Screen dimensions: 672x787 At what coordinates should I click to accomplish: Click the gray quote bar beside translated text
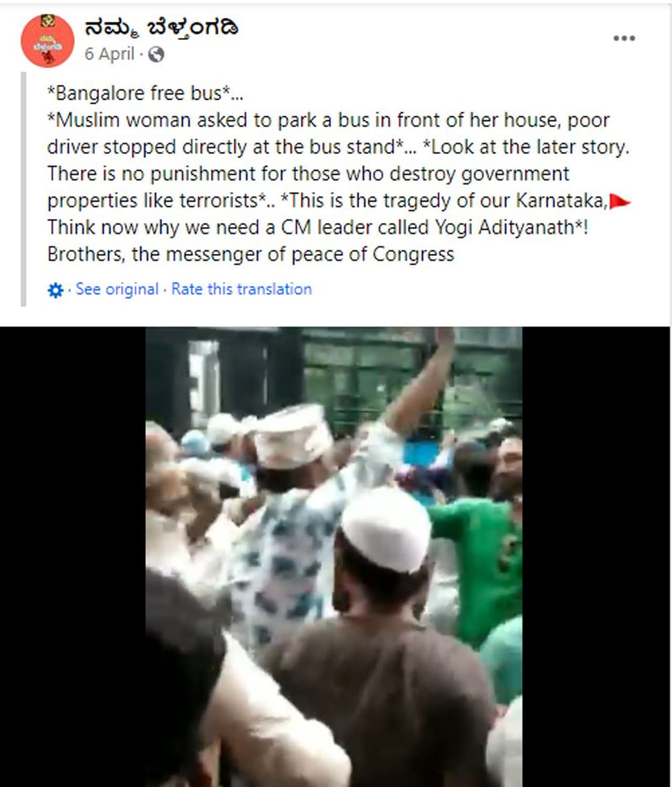[x=23, y=189]
